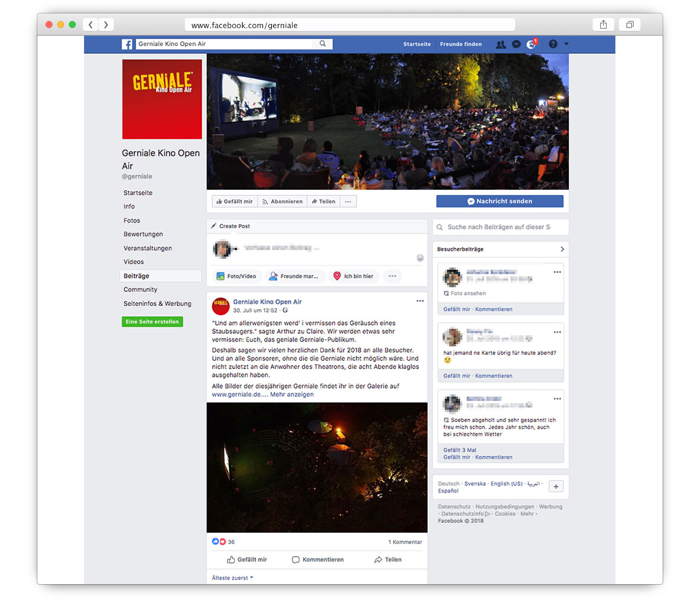This screenshot has width=700, height=611.
Task: Click Gefällt 3 Mal link
Action: 460,450
